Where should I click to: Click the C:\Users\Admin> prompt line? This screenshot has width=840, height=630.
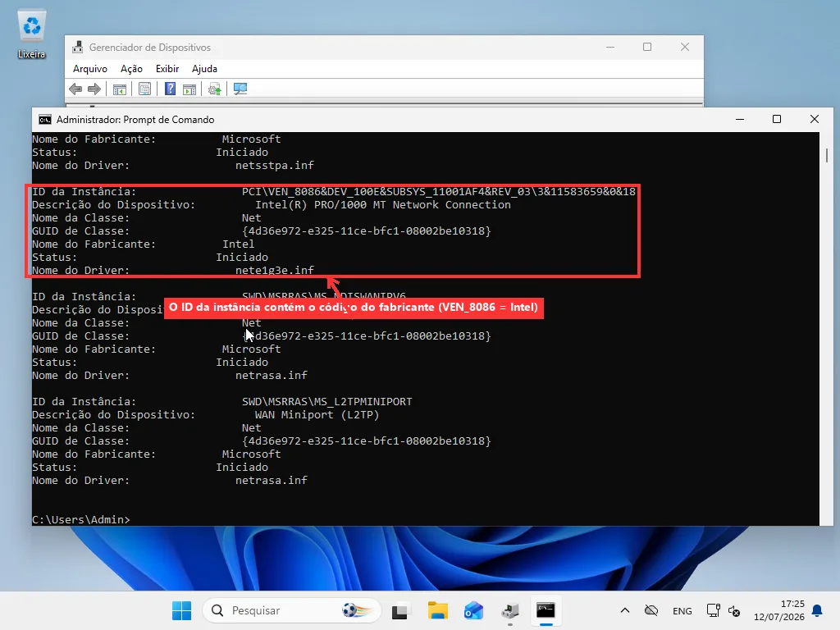point(81,519)
